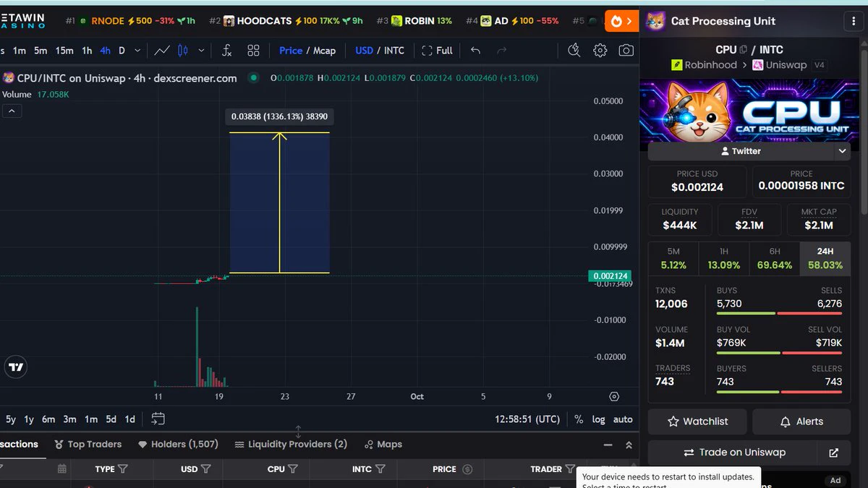The image size is (868, 488).
Task: Open the quick search indicator icon
Action: point(574,51)
